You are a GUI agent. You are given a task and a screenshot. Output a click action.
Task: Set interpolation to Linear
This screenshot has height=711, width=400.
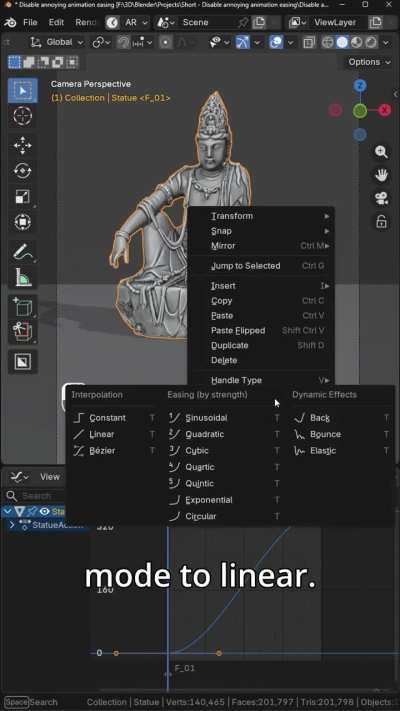114,434
